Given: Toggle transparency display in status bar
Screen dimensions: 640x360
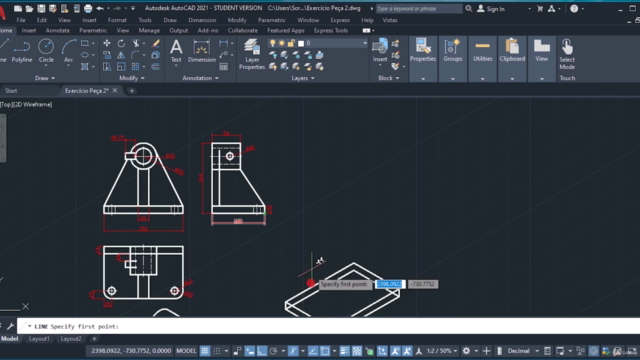Looking at the screenshot, I should tap(357, 351).
